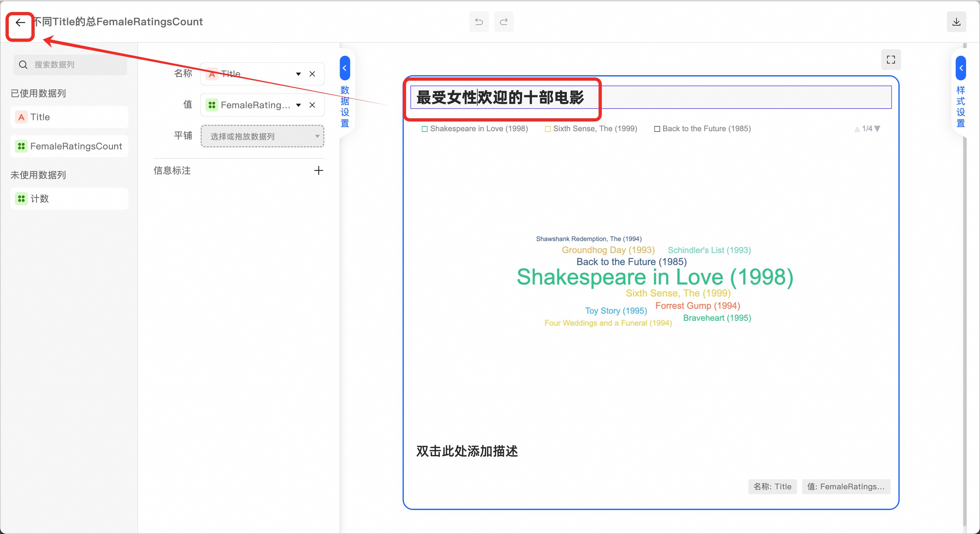Open the tiling column dropdown

[262, 136]
